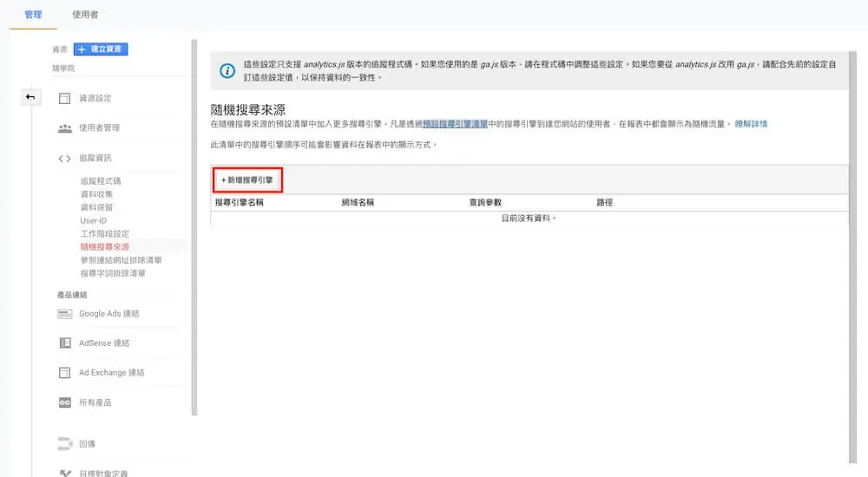Screen dimensions: 868x477
Task: Click 新增搜尋引擎 button
Action: (x=247, y=180)
